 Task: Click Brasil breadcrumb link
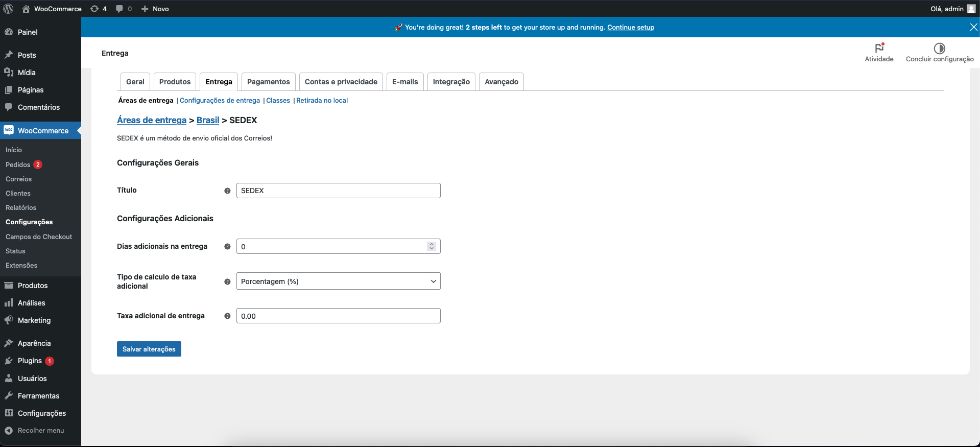(x=208, y=120)
